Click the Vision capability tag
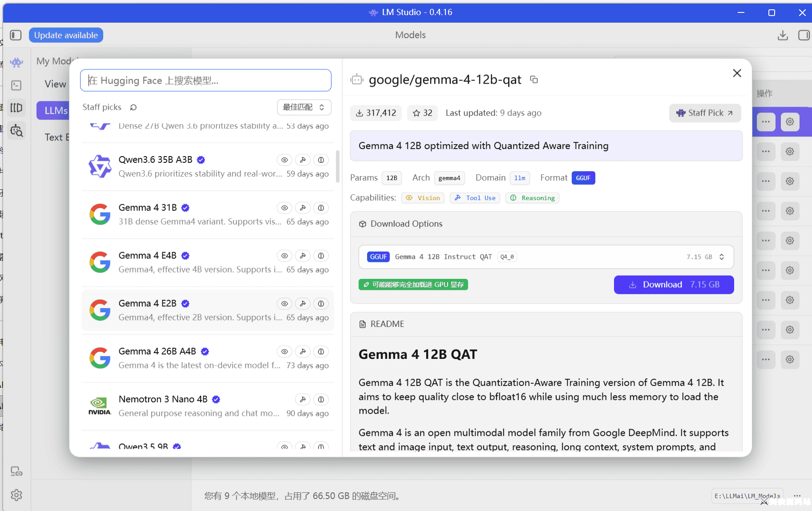The image size is (812, 511). [423, 198]
